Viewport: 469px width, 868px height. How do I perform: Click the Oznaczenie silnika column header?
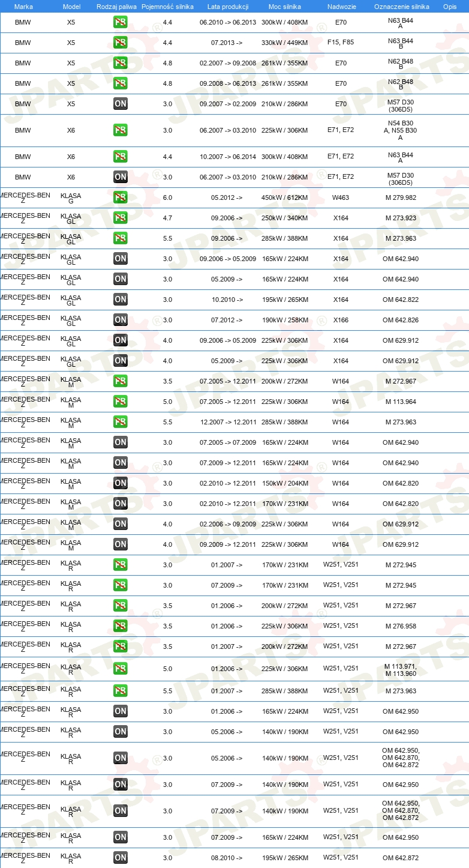pos(402,7)
